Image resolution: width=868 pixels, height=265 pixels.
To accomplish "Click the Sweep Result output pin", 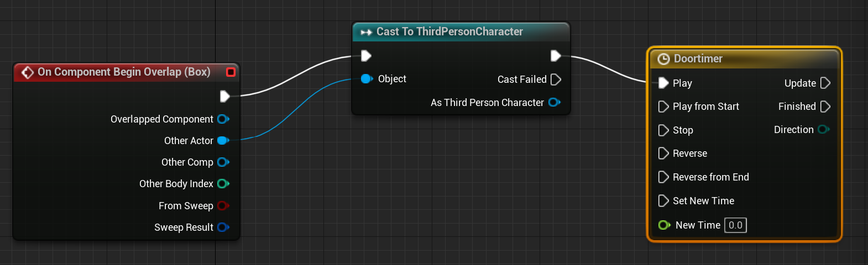I will click(x=223, y=227).
